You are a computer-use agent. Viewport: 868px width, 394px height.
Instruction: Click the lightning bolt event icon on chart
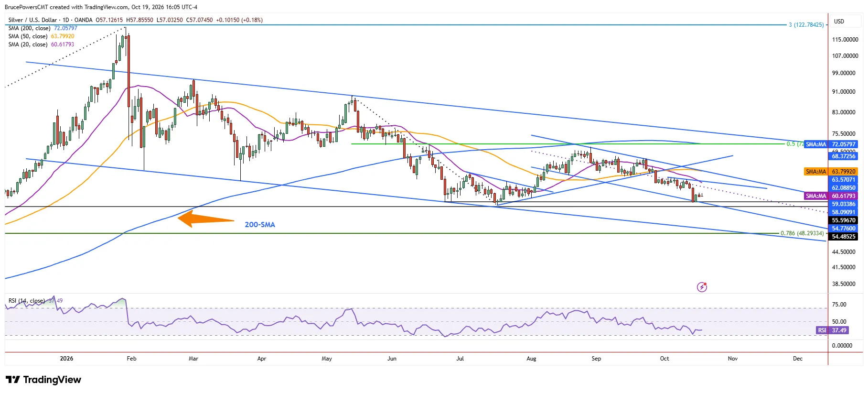[x=702, y=287]
